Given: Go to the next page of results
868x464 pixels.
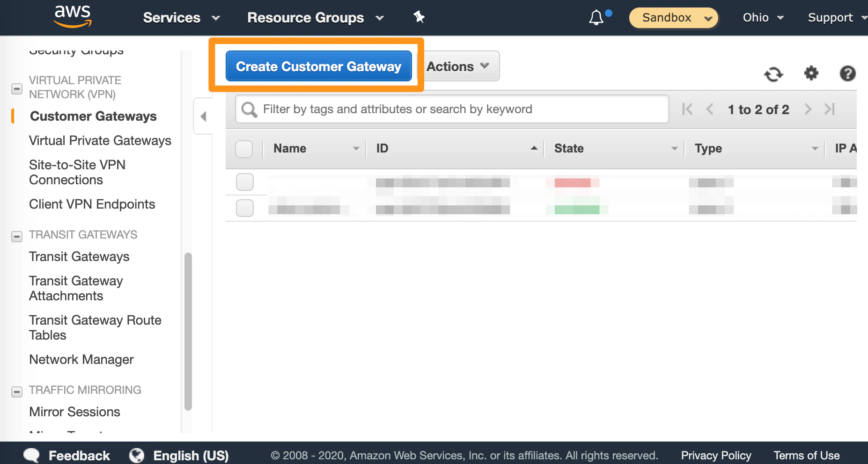Looking at the screenshot, I should tap(808, 109).
